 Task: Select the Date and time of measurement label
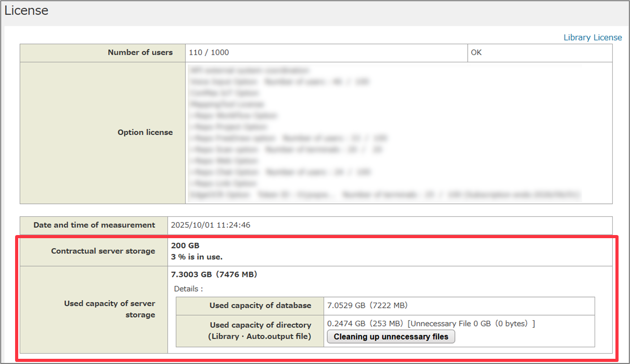point(94,225)
